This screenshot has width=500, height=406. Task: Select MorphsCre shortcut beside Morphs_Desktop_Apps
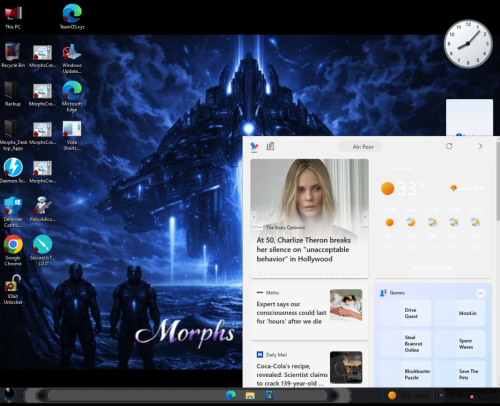click(42, 133)
